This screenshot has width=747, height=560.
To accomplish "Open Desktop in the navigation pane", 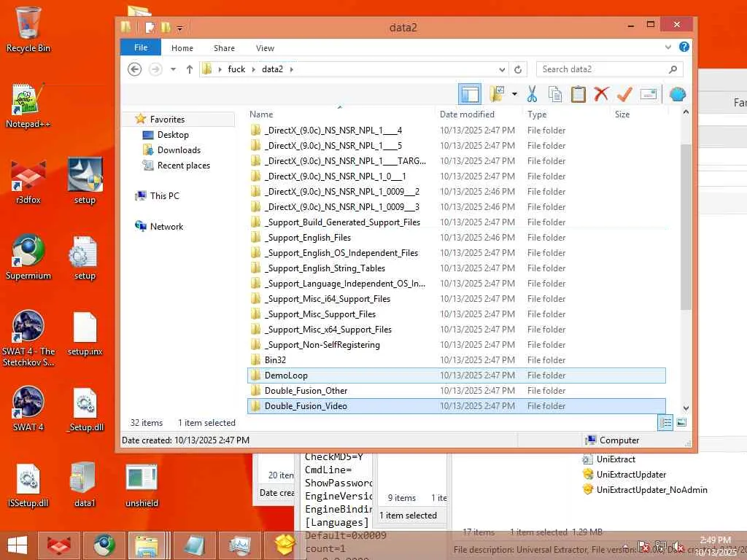I will [x=173, y=135].
